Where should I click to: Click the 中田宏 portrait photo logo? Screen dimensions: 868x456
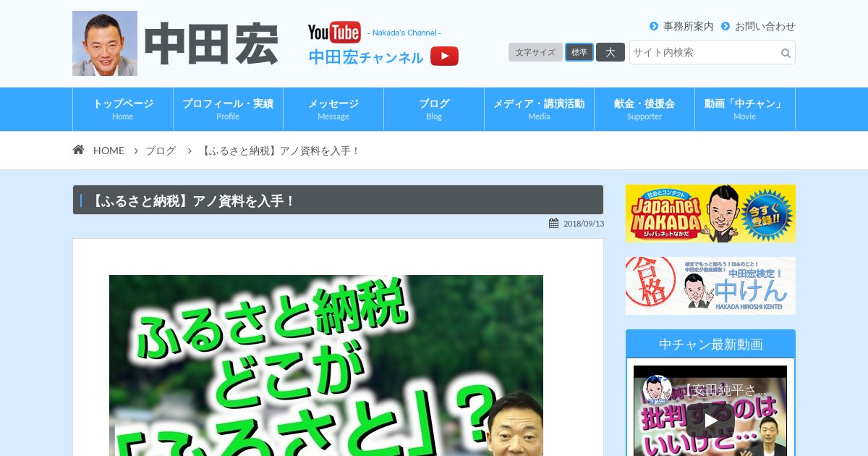pyautogui.click(x=105, y=43)
